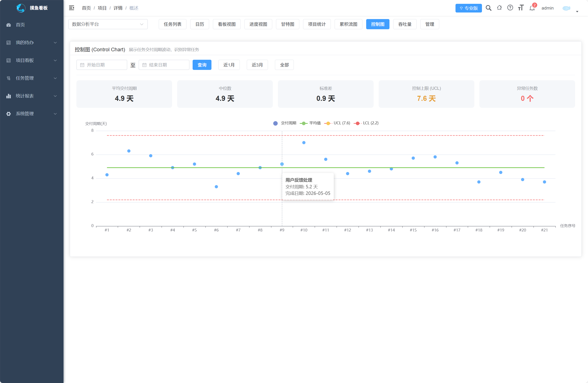This screenshot has height=383, width=588.
Task: Click the 统计报表 bar chart icon
Action: 9,96
